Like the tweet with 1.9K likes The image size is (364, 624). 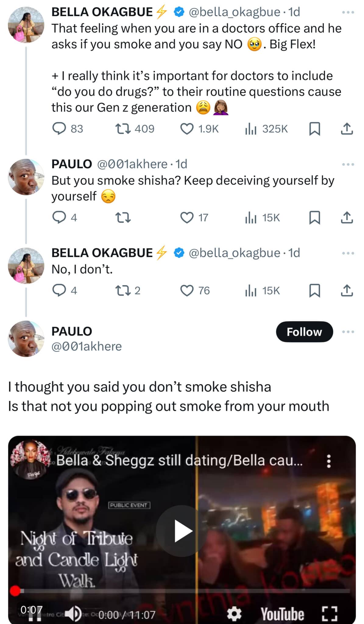[x=187, y=129]
